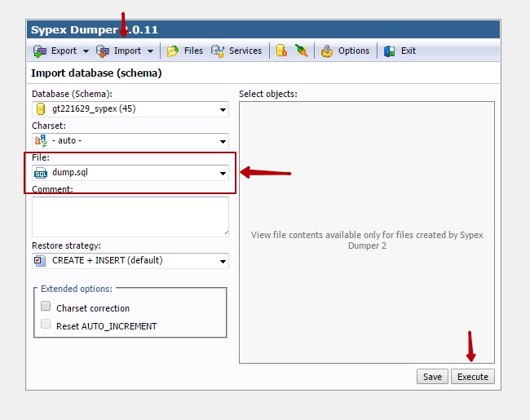Viewport: 530px width, 420px height.
Task: Click the Sypex Dumper title text
Action: coord(95,29)
